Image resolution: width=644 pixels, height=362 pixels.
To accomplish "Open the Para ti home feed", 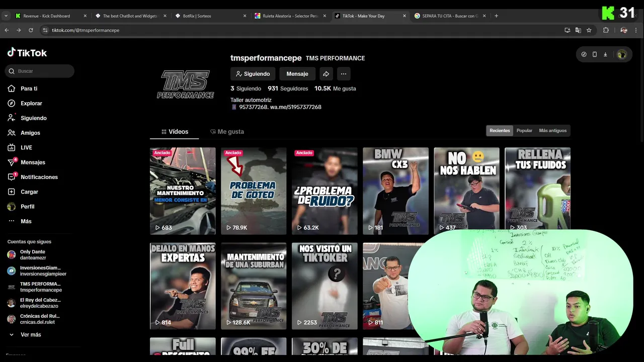I will point(23,88).
